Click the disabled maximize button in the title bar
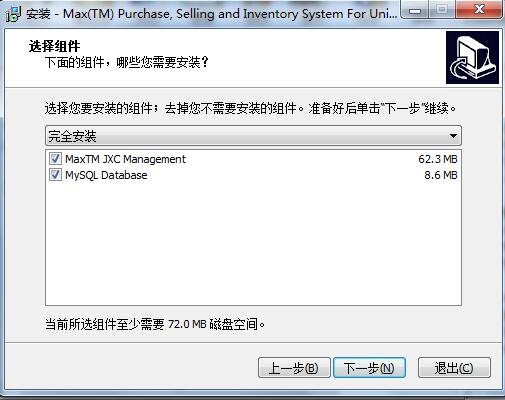The image size is (505, 400). coord(442,10)
